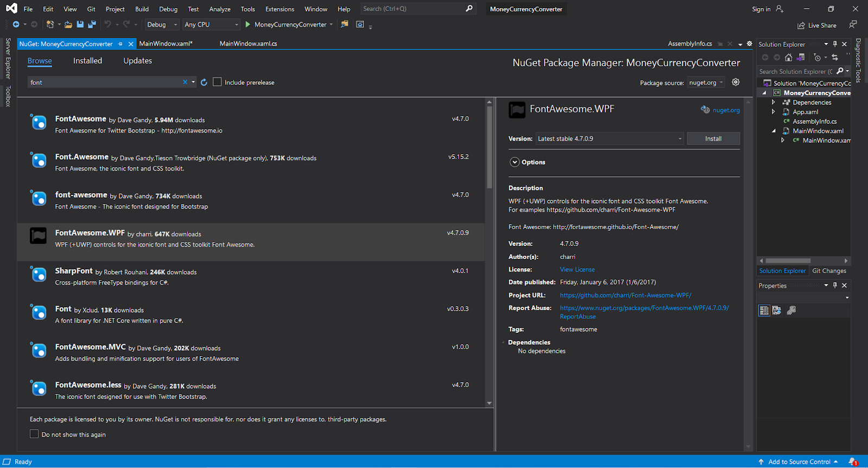
Task: Click the package list vertical scrollbar
Action: pos(489,147)
